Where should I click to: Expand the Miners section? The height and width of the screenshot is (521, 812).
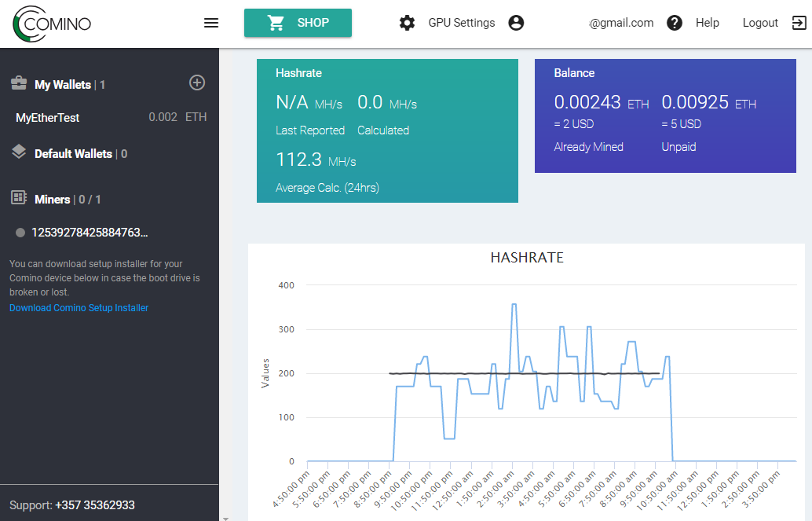pos(53,200)
